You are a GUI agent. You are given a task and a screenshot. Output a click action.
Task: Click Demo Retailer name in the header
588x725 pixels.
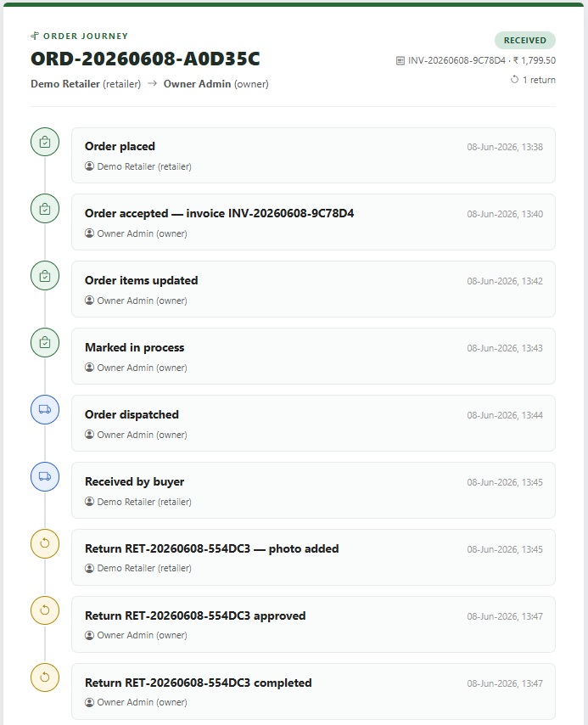point(65,84)
